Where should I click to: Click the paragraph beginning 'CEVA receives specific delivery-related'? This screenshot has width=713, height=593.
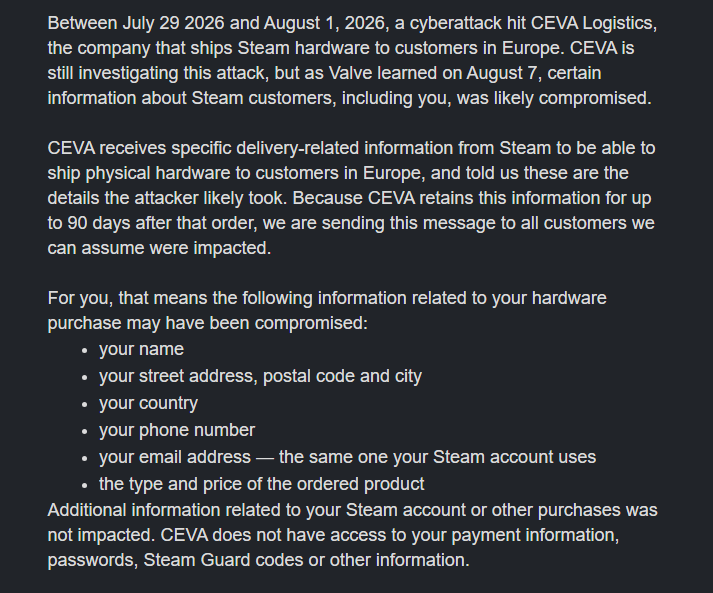pos(351,198)
